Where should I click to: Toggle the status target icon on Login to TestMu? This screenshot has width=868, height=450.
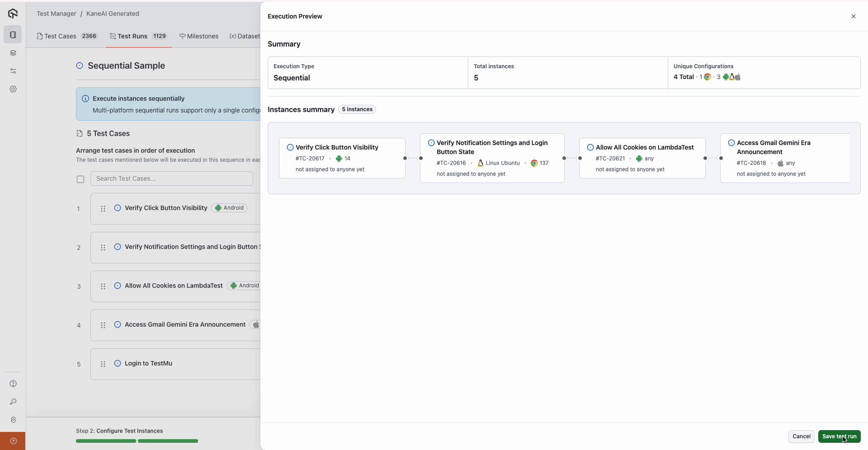click(x=118, y=363)
